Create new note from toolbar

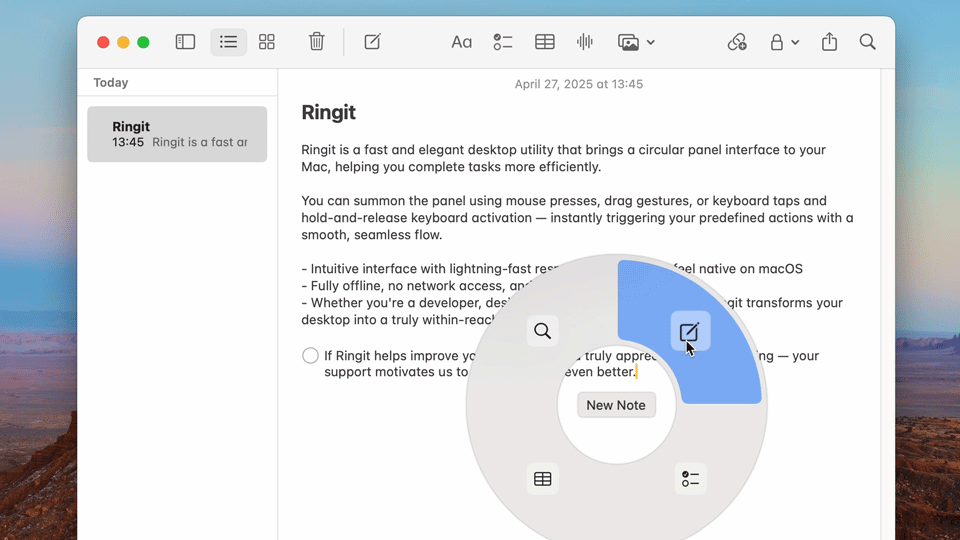(x=372, y=42)
